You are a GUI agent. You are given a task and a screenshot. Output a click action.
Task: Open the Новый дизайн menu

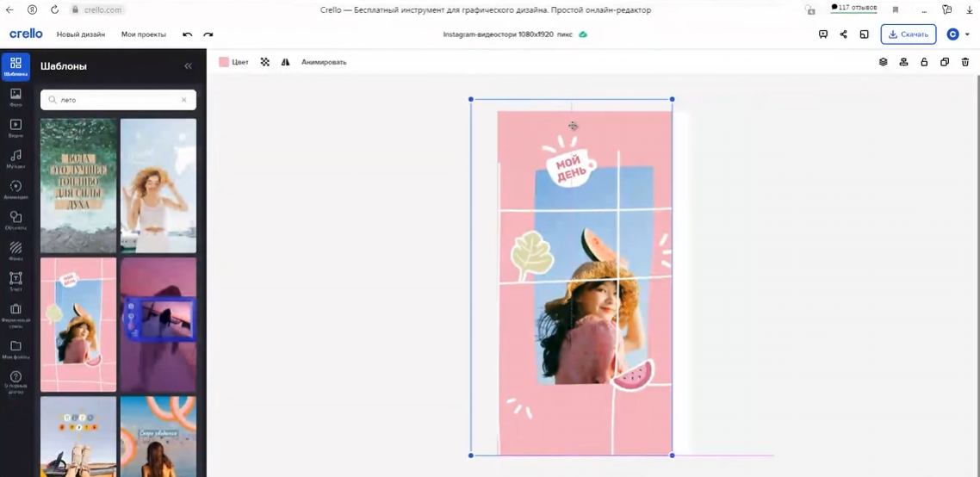point(81,34)
